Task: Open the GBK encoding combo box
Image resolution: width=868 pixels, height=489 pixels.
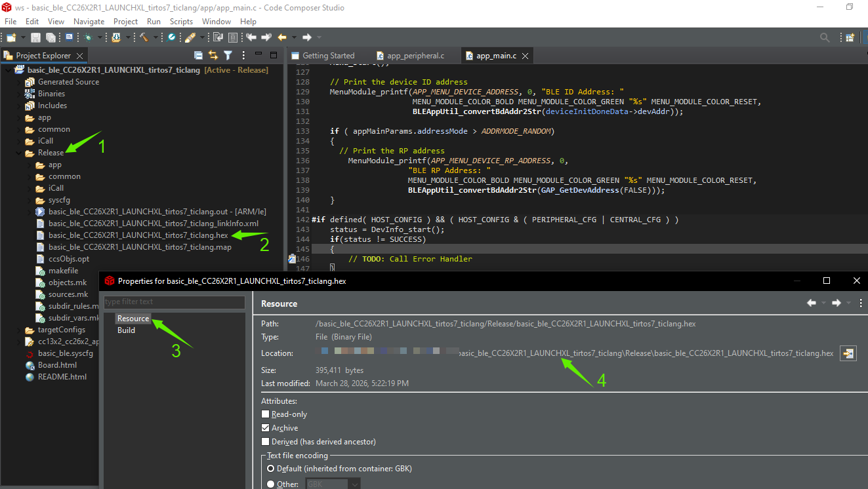Action: pos(333,484)
